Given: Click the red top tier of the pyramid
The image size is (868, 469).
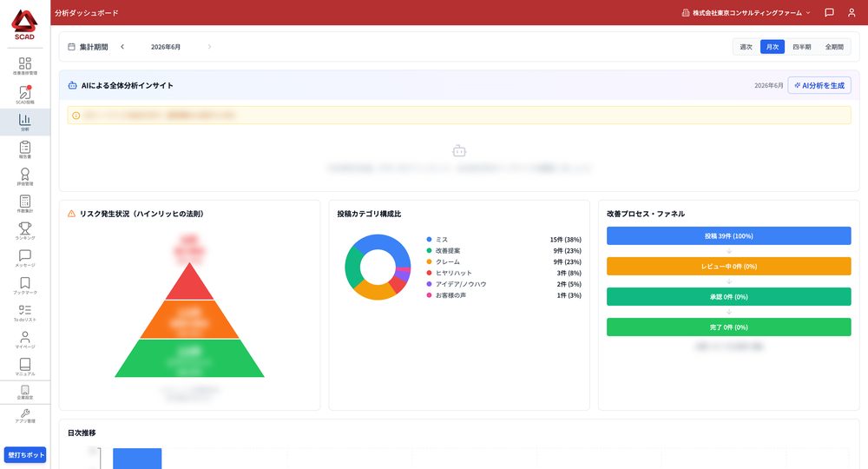Looking at the screenshot, I should pyautogui.click(x=189, y=286).
